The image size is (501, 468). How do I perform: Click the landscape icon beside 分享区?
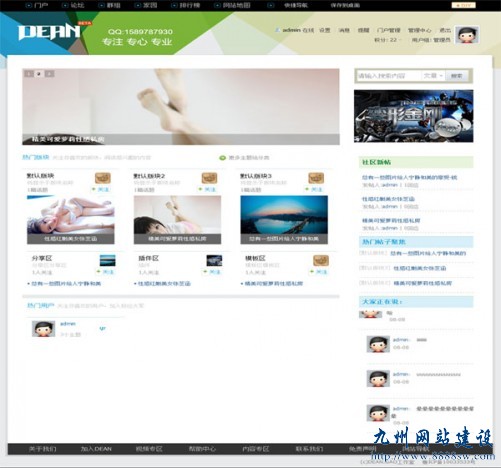click(x=108, y=260)
